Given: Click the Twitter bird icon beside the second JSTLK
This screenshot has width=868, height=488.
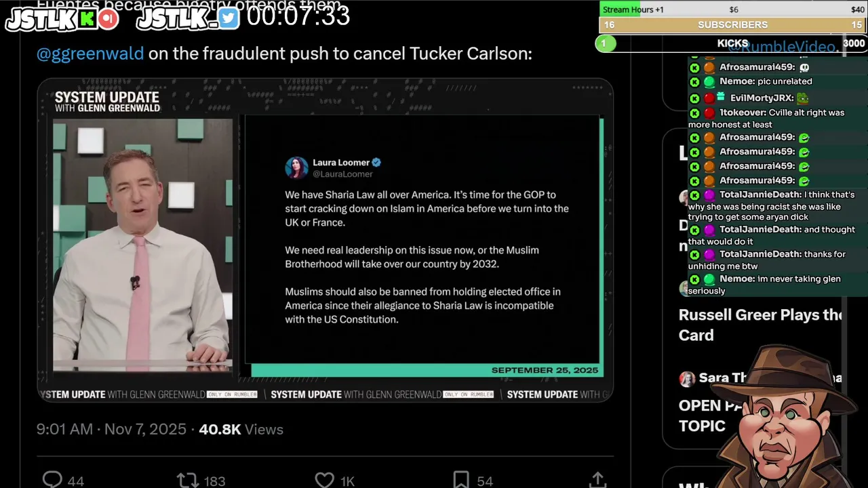Looking at the screenshot, I should (229, 19).
